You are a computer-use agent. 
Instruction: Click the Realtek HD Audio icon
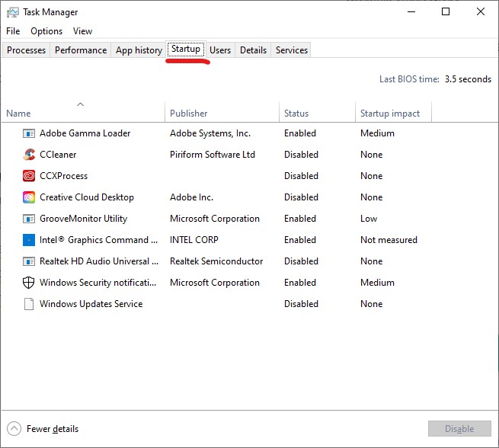(29, 261)
